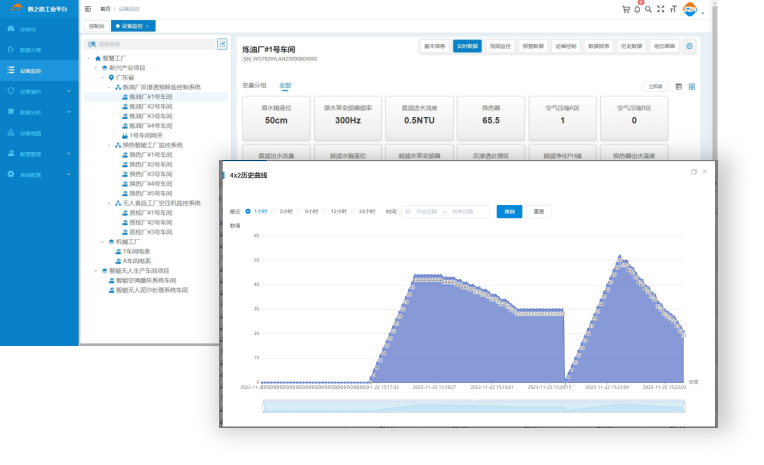The image size is (764, 465).
Task: Click the search magnifier icon in header
Action: pos(648,9)
